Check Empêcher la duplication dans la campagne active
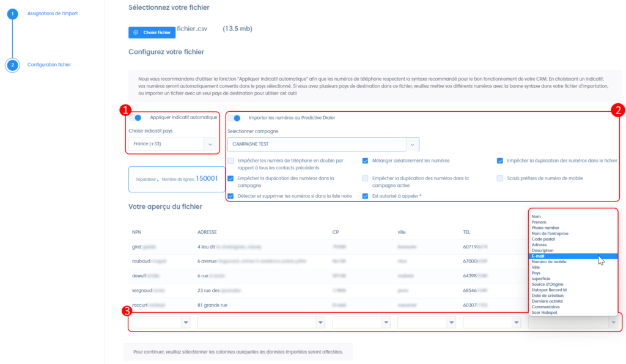 pos(366,178)
